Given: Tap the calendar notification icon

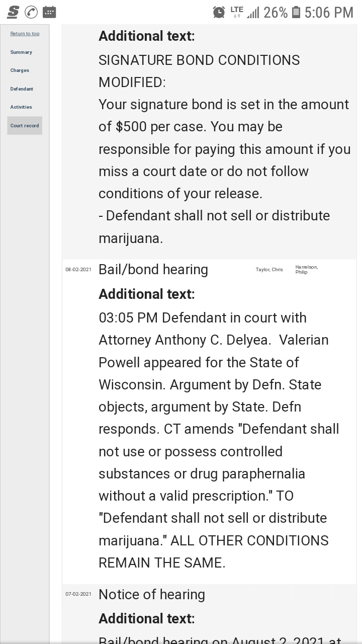Looking at the screenshot, I should tap(49, 12).
